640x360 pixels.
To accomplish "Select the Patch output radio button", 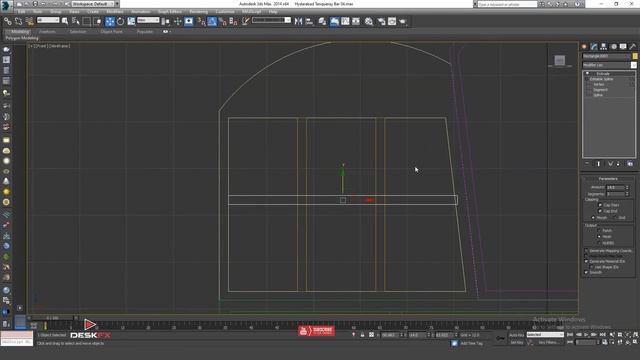I will [x=599, y=230].
